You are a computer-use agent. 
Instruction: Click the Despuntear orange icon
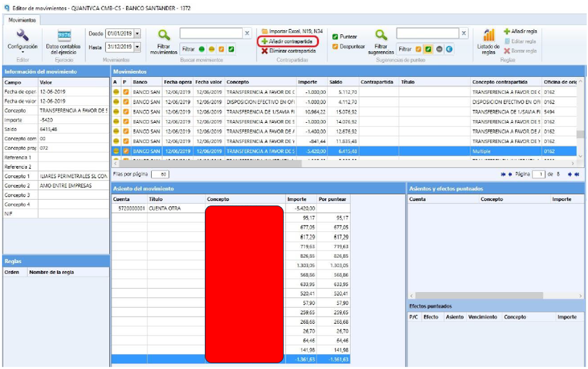click(335, 47)
